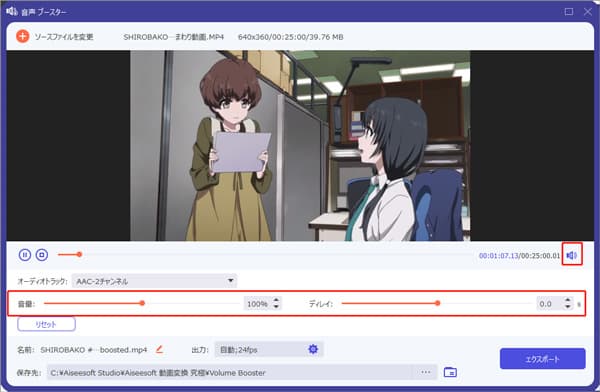
Task: Edit the output name with the pencil icon
Action: 159,349
